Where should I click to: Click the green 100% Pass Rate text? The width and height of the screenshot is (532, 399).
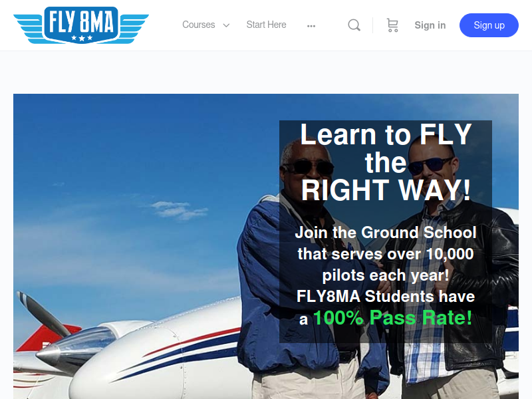(x=392, y=318)
